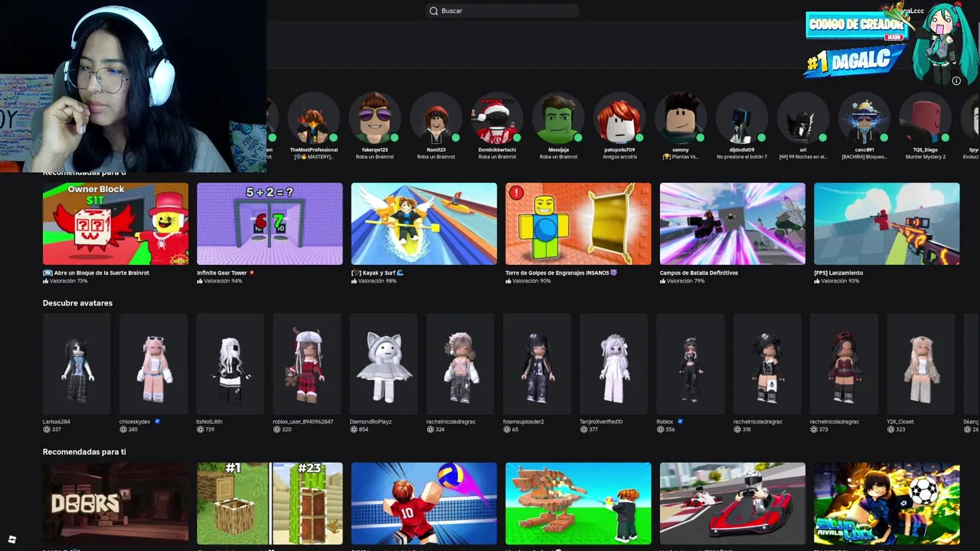Open friend dijdodid09's avatar
This screenshot has height=551, width=980.
point(741,118)
